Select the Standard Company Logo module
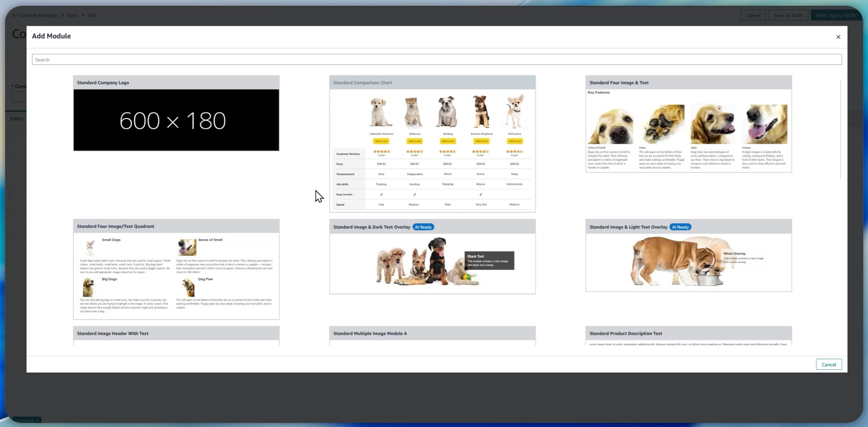The image size is (868, 427). [103, 82]
